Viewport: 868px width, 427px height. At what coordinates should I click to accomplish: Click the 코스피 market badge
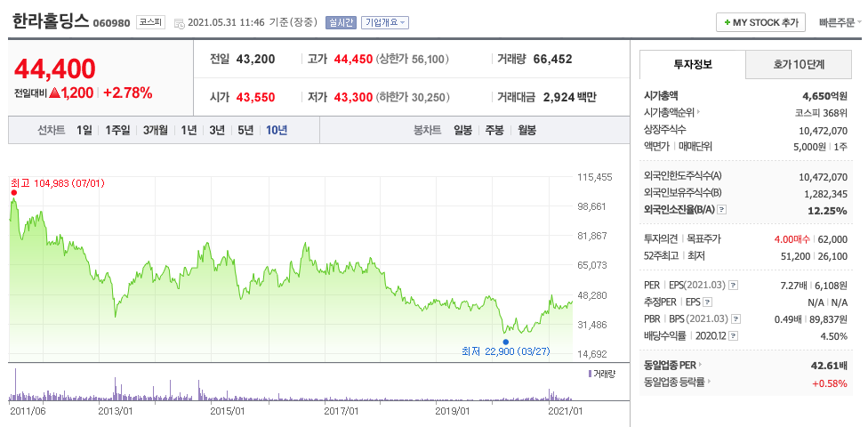pos(150,23)
